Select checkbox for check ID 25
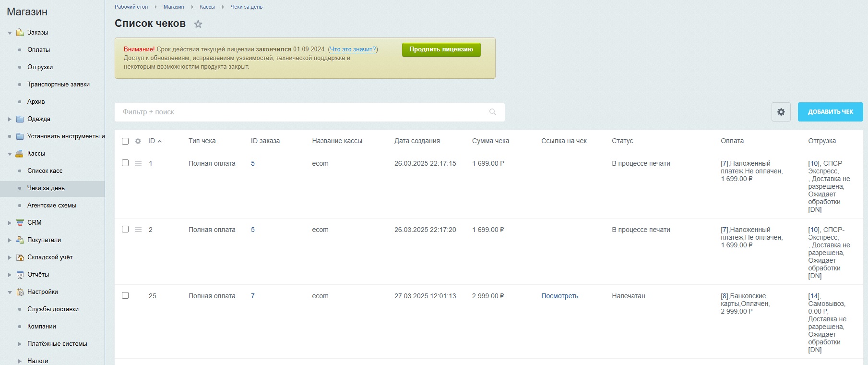 [125, 296]
